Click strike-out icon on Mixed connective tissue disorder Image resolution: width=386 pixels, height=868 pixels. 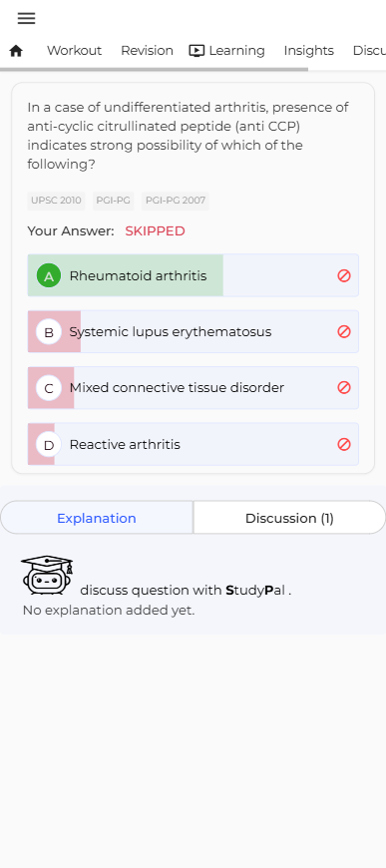tap(344, 387)
